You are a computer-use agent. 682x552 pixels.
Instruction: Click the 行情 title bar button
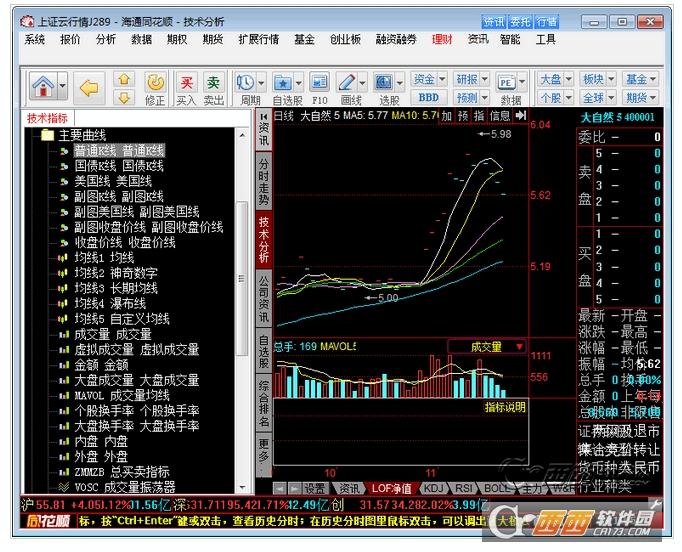click(x=546, y=22)
